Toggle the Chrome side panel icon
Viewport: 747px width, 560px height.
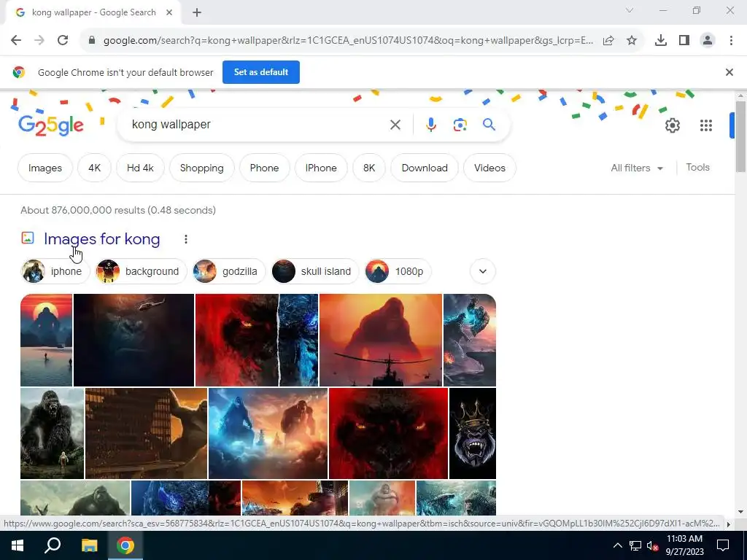pyautogui.click(x=684, y=41)
